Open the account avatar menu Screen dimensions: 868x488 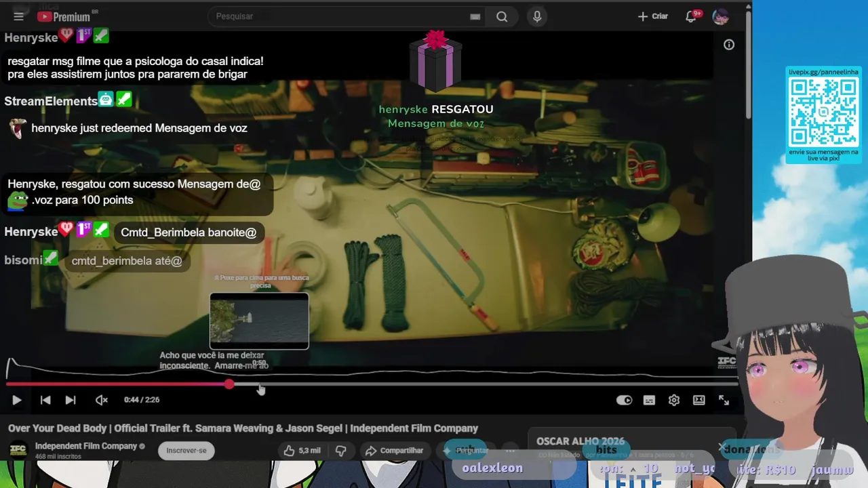(720, 16)
